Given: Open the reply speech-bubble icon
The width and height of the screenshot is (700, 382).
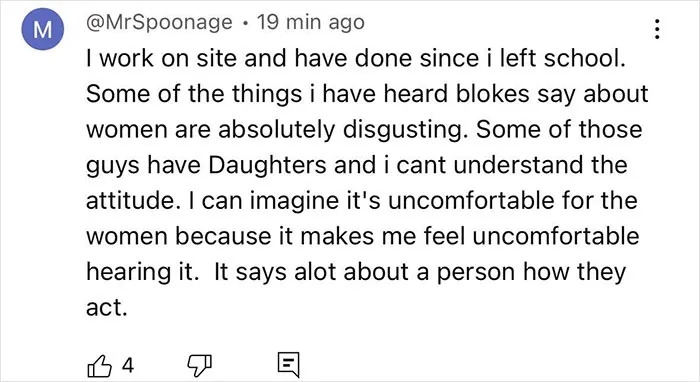Looking at the screenshot, I should point(288,365).
